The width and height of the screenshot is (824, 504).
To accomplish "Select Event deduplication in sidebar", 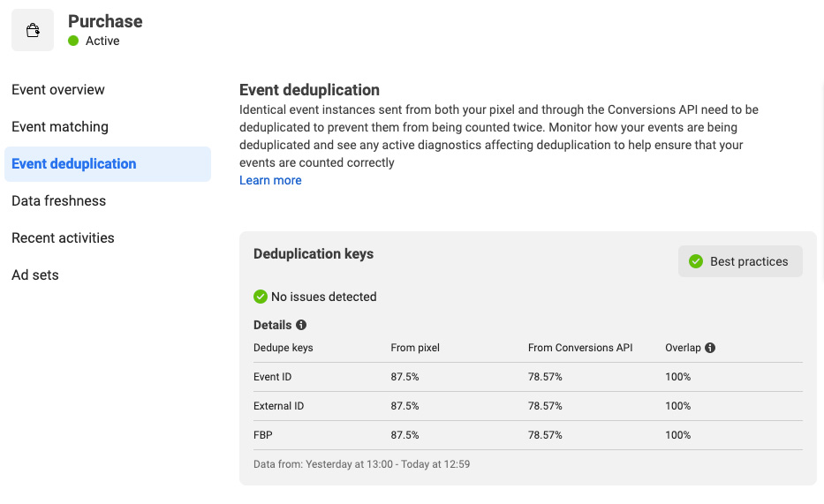I will click(108, 164).
